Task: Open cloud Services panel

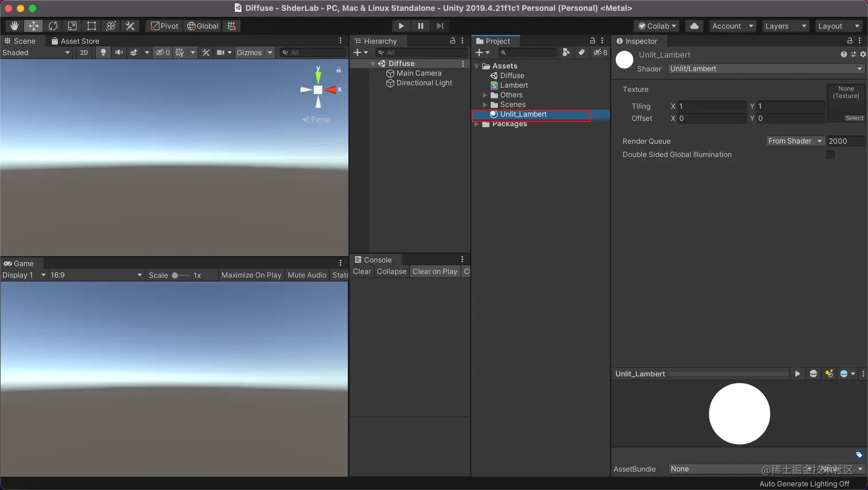Action: pos(694,26)
